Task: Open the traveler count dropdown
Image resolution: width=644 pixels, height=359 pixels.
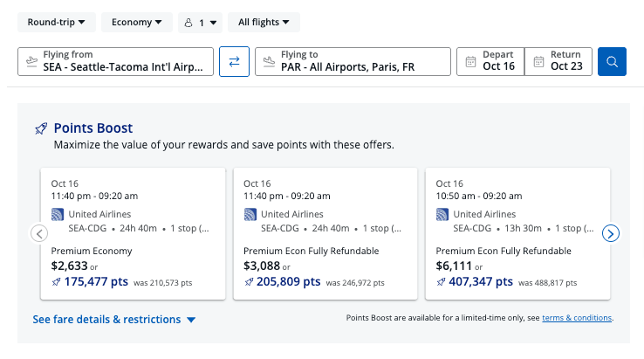Action: (x=200, y=22)
